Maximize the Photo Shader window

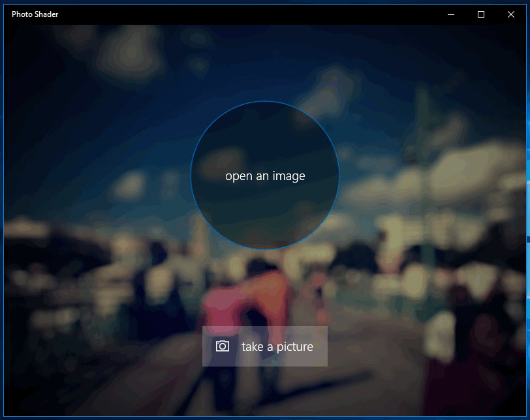pos(481,14)
